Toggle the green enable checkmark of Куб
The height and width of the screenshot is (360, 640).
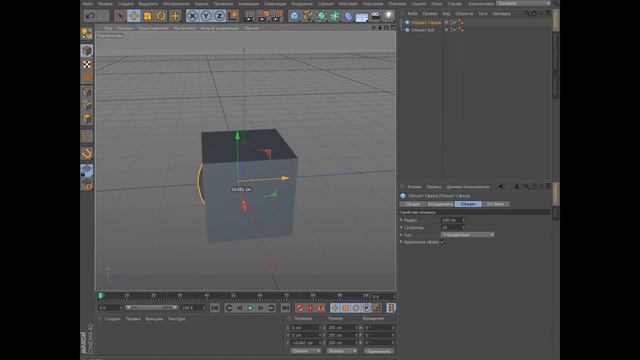click(x=454, y=30)
